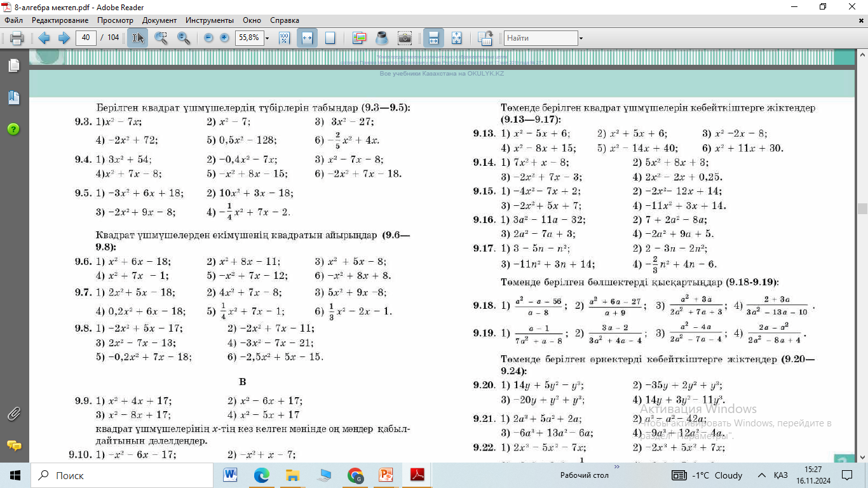Open Google Chrome from the taskbar
Image resolution: width=868 pixels, height=488 pixels.
pos(355,475)
